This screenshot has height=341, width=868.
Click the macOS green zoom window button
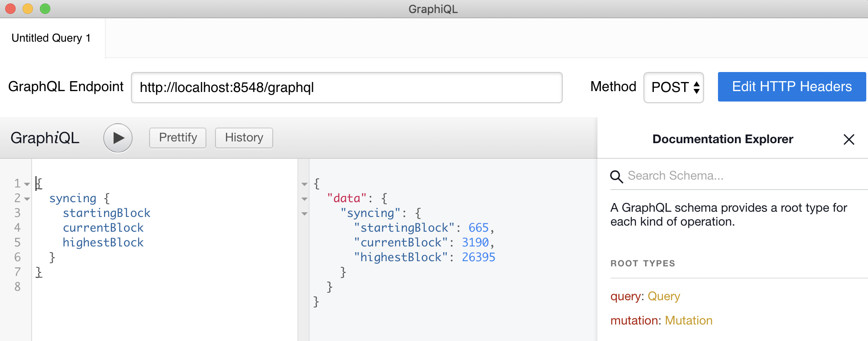[45, 9]
